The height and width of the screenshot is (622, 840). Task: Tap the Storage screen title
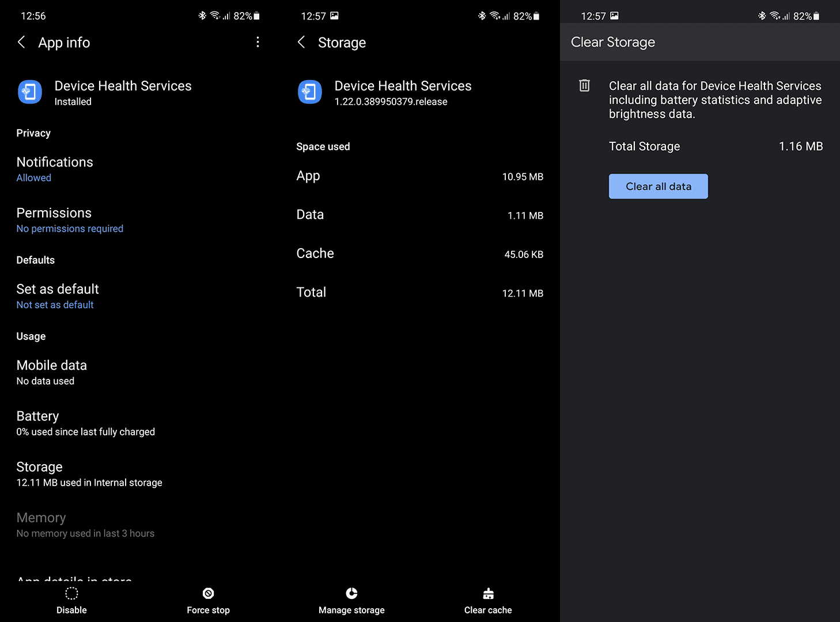pos(342,43)
